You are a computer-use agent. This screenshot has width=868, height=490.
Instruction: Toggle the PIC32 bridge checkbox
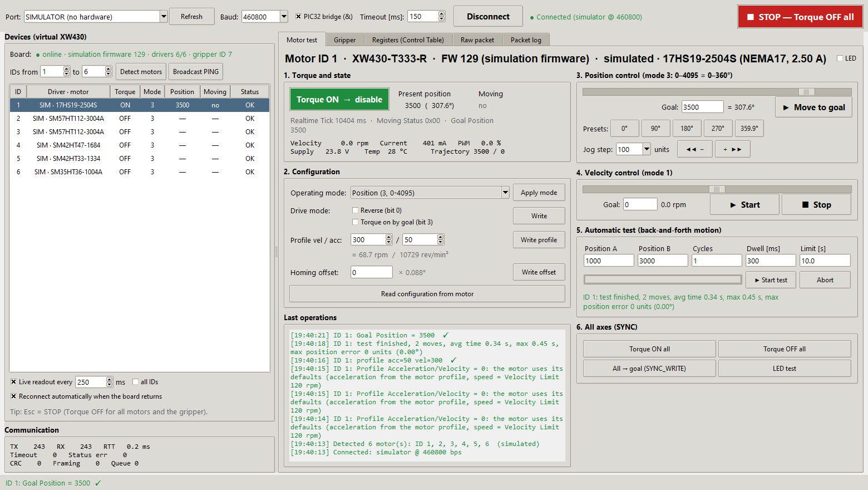pos(298,17)
